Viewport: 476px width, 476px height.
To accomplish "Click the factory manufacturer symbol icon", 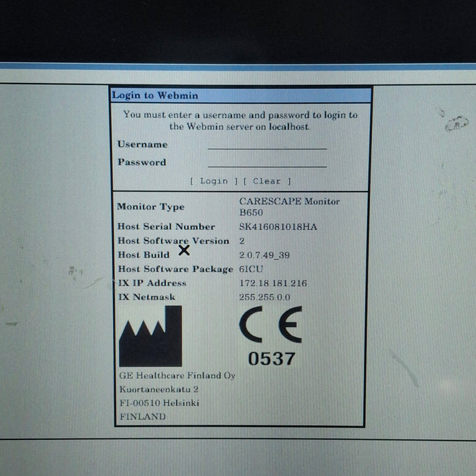I will click(150, 336).
